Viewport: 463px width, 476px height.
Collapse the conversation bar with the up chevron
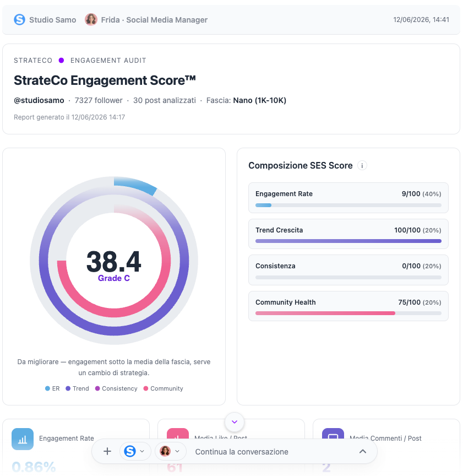click(363, 451)
